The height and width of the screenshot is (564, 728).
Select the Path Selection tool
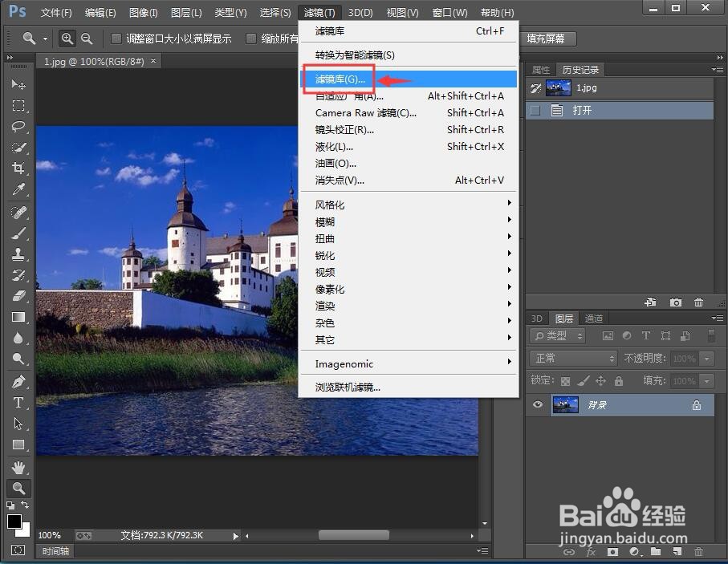[18, 424]
